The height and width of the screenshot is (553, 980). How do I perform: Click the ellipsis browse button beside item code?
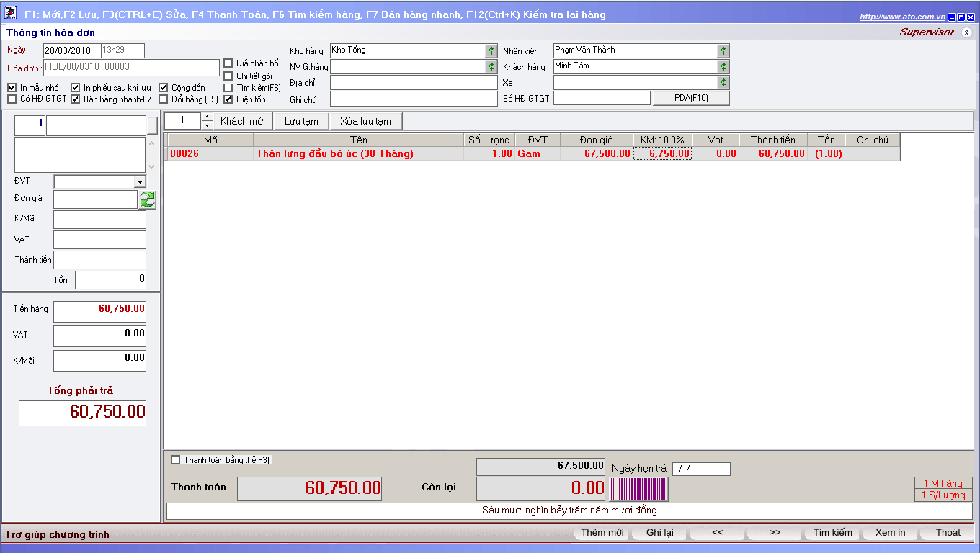151,126
